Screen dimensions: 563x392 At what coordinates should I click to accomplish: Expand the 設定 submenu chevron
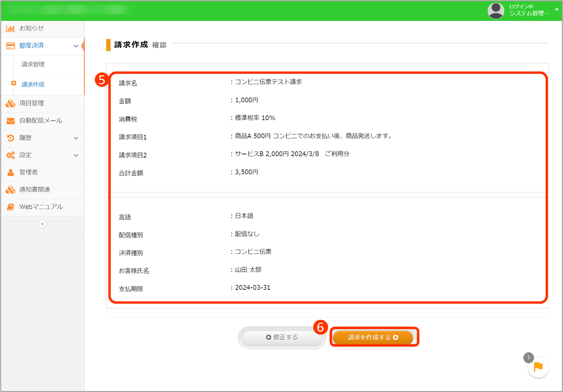[76, 155]
